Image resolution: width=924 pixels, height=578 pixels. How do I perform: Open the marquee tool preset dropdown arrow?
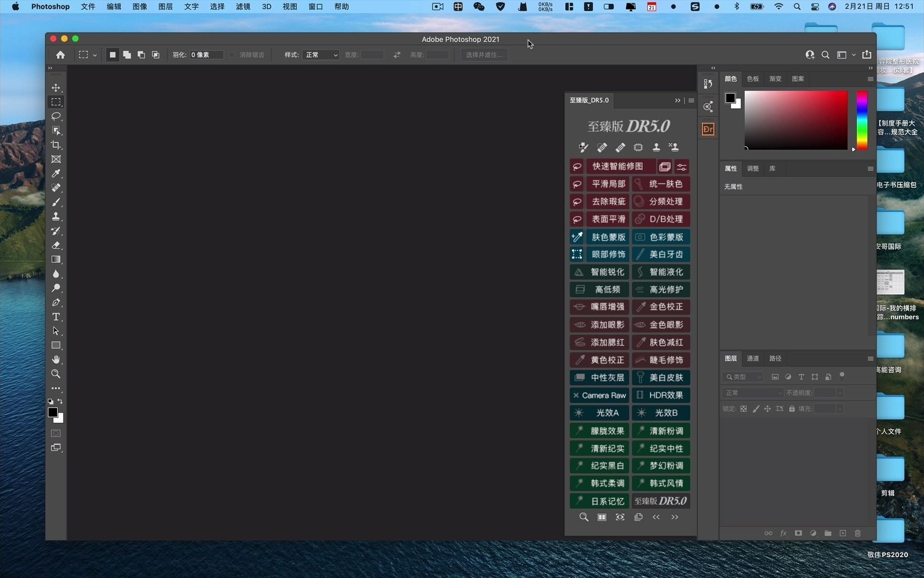95,55
